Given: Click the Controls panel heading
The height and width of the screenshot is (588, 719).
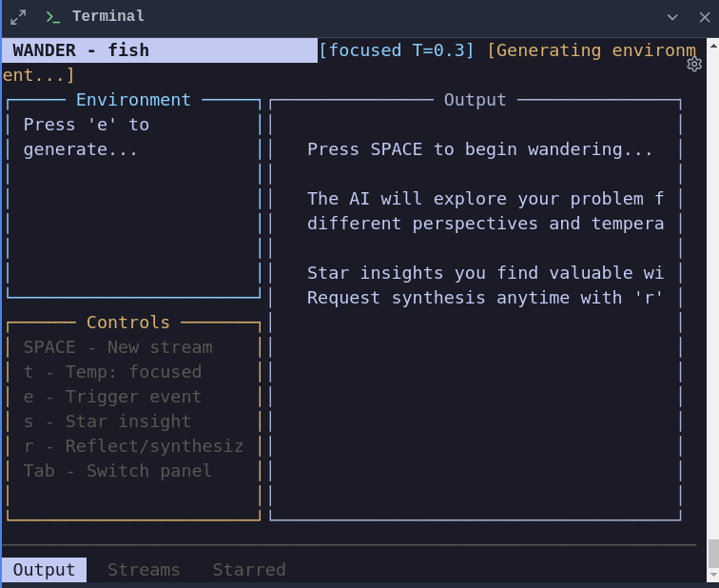Looking at the screenshot, I should pos(128,323).
